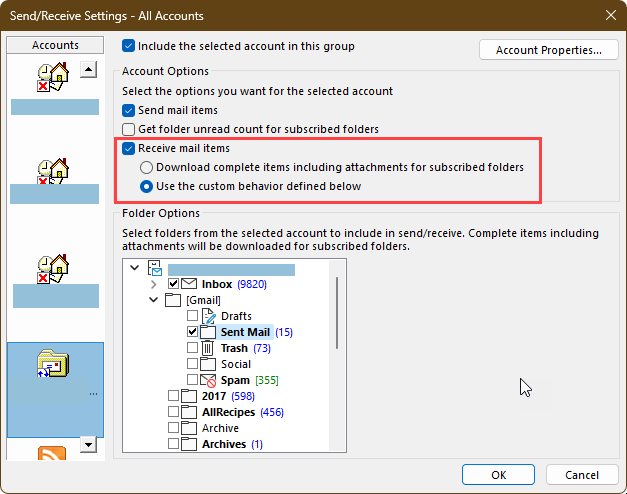Select Download complete items including attachments option

(146, 167)
